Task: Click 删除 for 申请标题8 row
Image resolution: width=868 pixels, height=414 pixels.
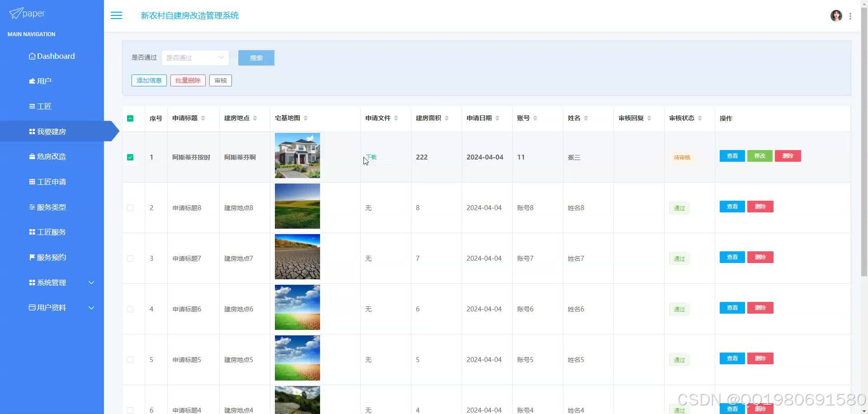Action: pyautogui.click(x=760, y=207)
